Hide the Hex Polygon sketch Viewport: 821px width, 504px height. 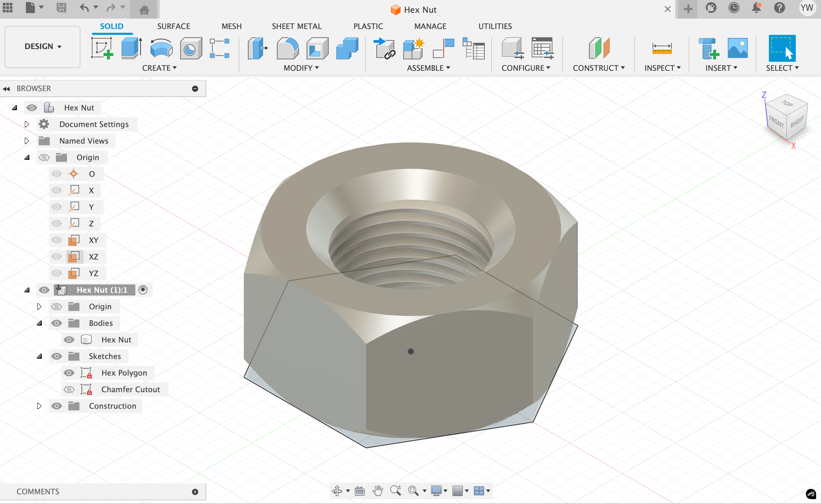pos(69,373)
